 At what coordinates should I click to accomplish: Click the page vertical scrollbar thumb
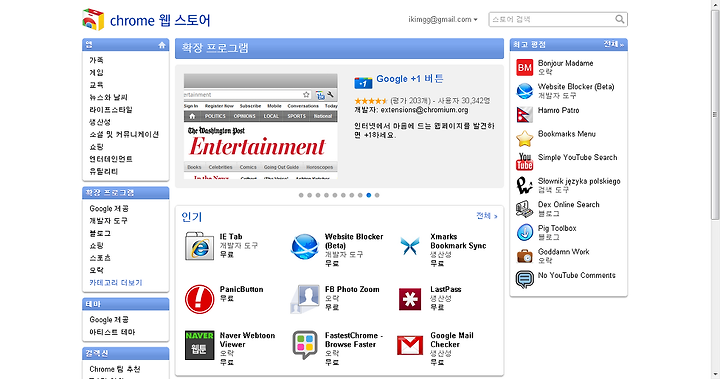coord(715,115)
